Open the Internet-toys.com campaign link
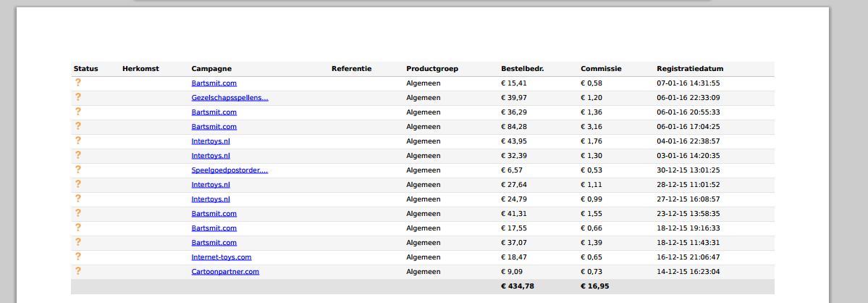The height and width of the screenshot is (303, 868). click(x=222, y=257)
